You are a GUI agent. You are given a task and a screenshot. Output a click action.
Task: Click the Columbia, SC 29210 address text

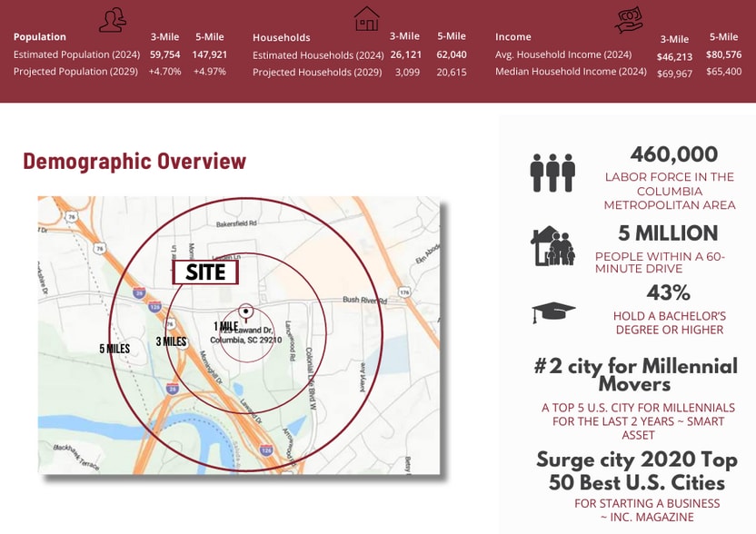point(241,340)
